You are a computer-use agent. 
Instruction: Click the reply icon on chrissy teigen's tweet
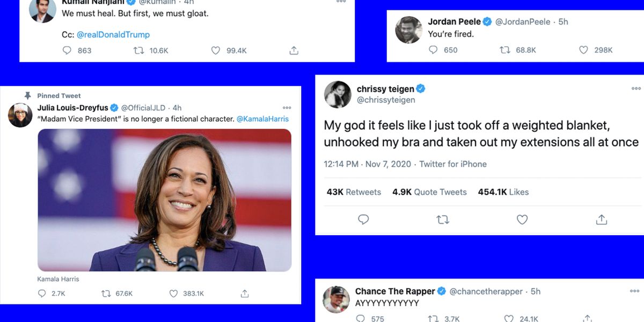pos(363,219)
